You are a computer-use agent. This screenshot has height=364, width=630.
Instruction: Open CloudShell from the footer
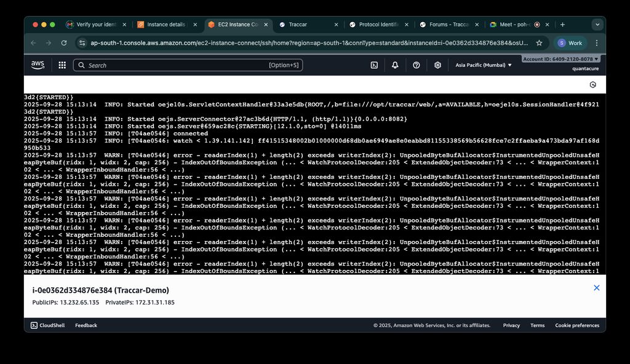pyautogui.click(x=47, y=325)
